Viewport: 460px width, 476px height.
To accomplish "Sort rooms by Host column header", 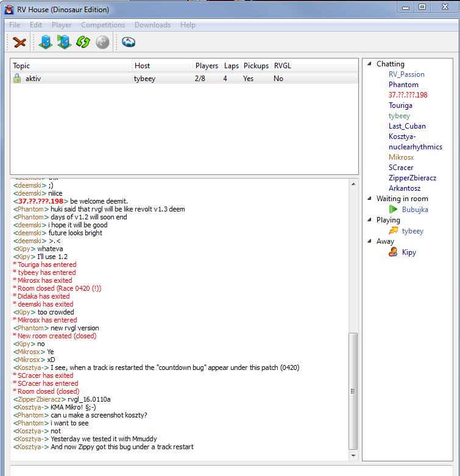I will click(x=162, y=66).
